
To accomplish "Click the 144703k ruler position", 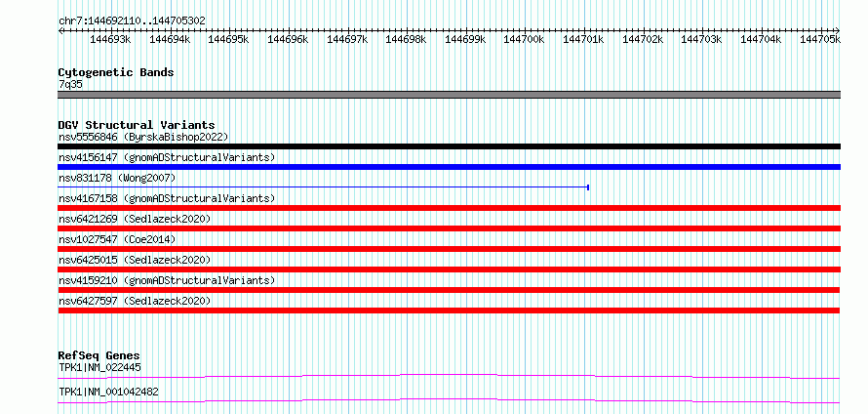I will tap(702, 39).
